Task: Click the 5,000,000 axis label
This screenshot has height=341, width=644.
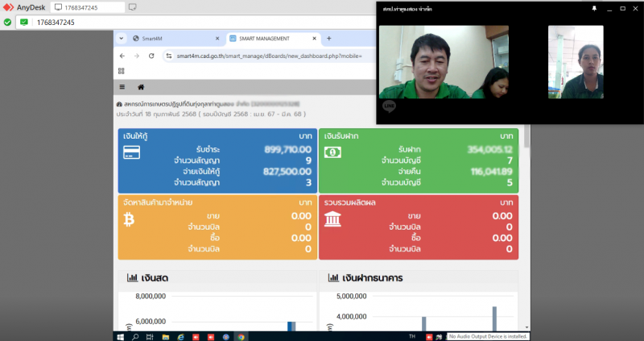Action: click(x=351, y=296)
